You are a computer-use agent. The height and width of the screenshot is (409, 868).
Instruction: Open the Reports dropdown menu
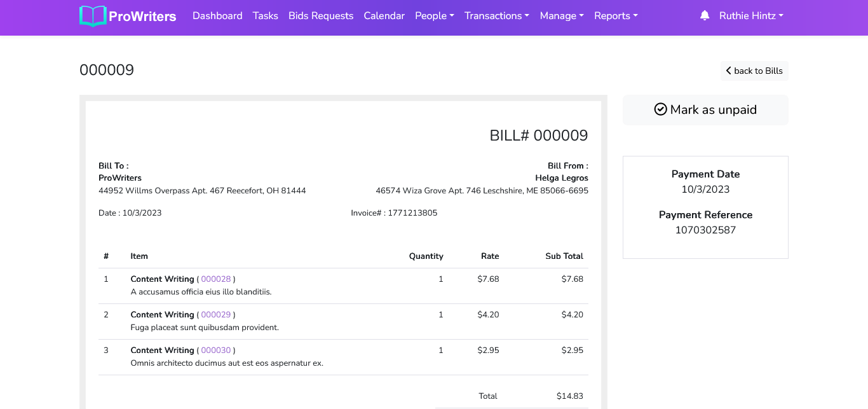(615, 16)
